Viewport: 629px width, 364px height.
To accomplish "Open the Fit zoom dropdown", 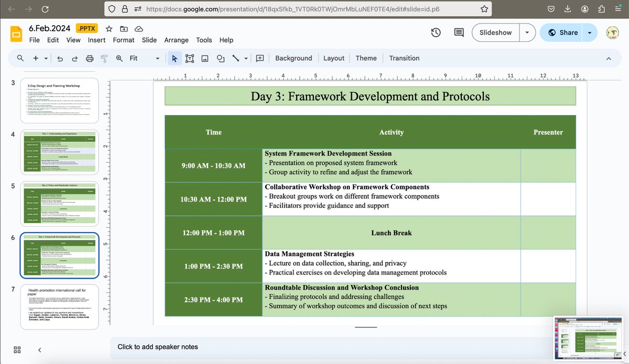I will point(157,58).
